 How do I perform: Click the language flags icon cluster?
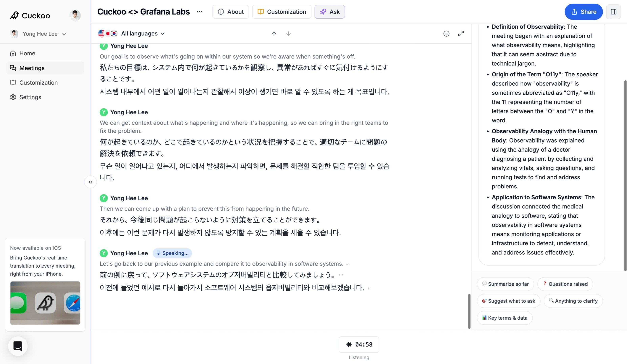point(107,33)
